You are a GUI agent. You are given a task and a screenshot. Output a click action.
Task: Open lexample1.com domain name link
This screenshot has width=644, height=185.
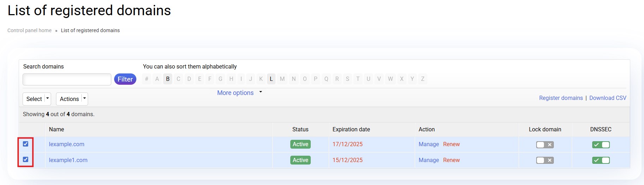point(68,160)
